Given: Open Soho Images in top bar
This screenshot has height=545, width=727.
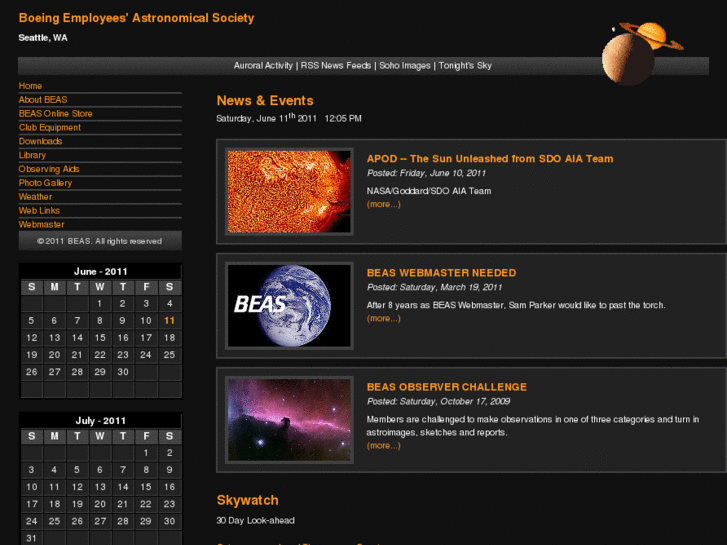Looking at the screenshot, I should click(x=405, y=65).
